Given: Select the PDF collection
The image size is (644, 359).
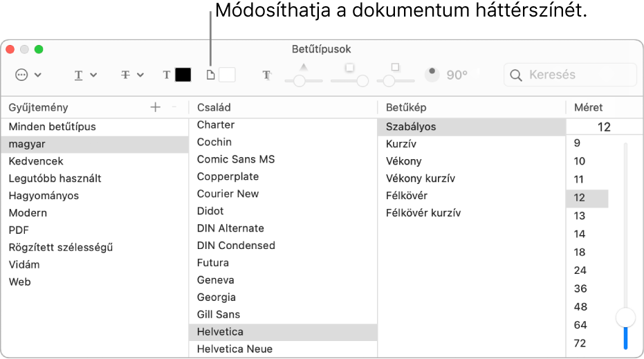Looking at the screenshot, I should tap(95, 230).
